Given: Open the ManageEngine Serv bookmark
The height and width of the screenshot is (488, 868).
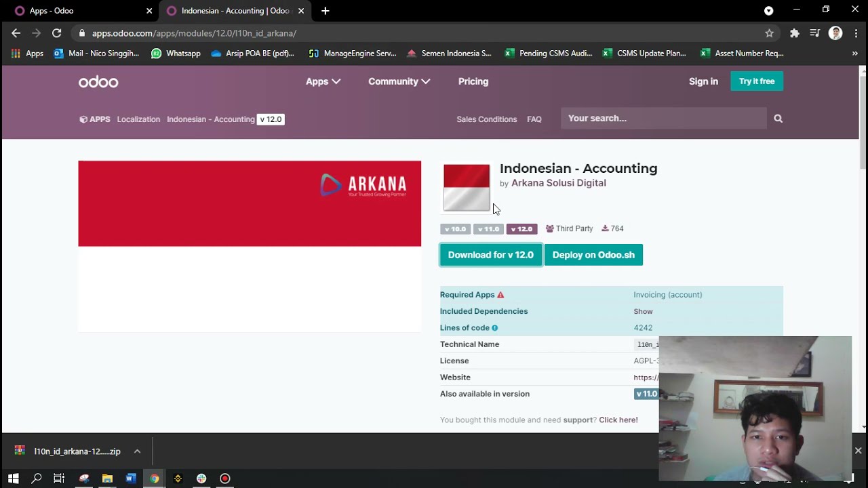Looking at the screenshot, I should coord(352,53).
